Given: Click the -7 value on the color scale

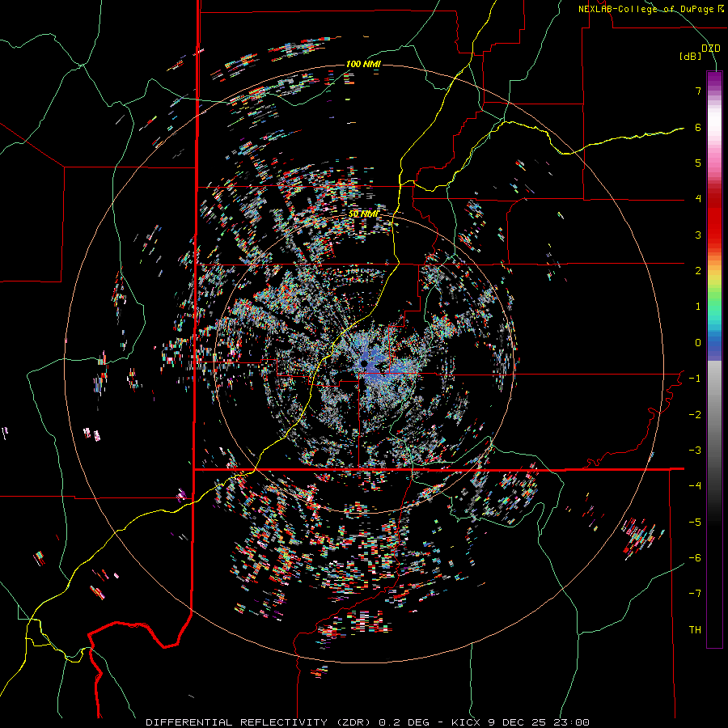Looking at the screenshot, I should [695, 594].
